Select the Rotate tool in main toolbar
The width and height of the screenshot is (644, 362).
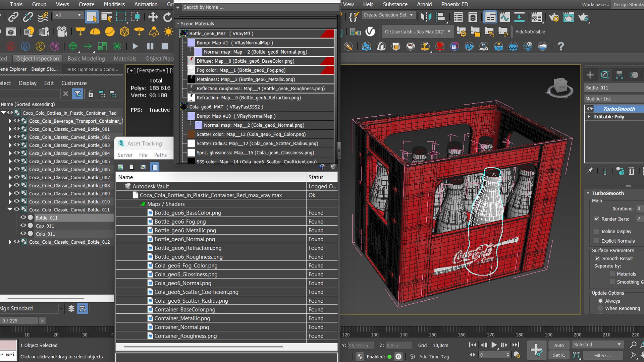(167, 17)
